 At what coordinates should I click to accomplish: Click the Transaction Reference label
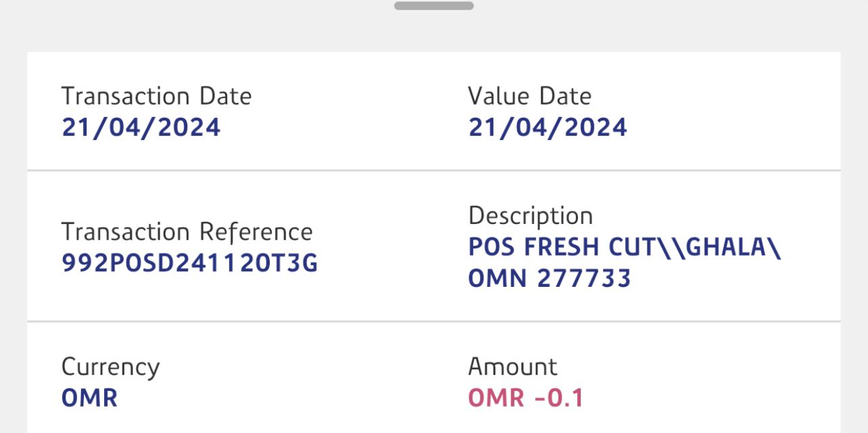click(x=187, y=232)
